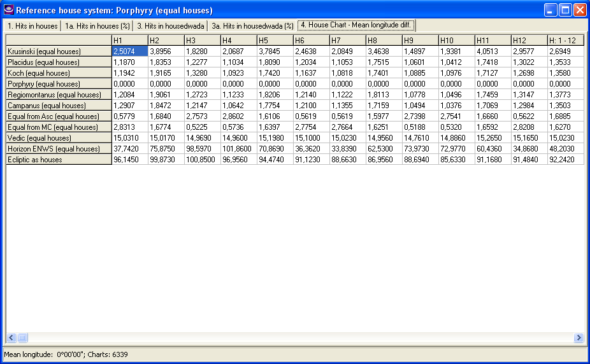
Task: Click the H11 column header
Action: pos(493,40)
